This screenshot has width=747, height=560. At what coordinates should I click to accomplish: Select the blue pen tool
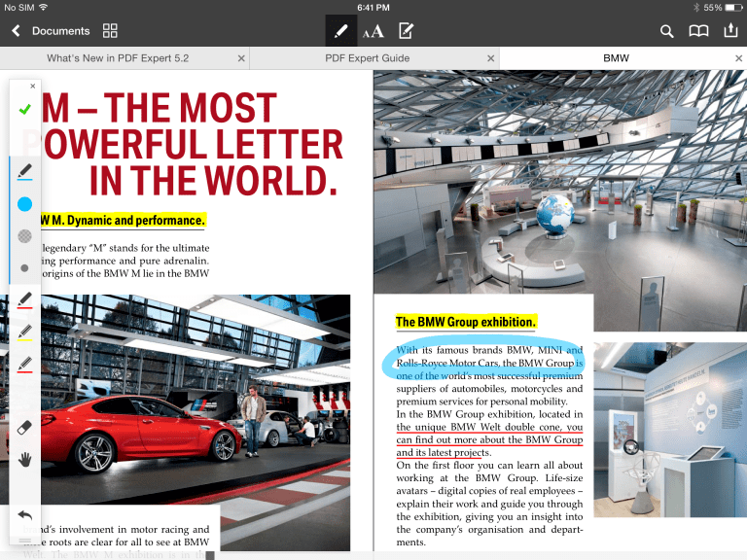tap(24, 172)
